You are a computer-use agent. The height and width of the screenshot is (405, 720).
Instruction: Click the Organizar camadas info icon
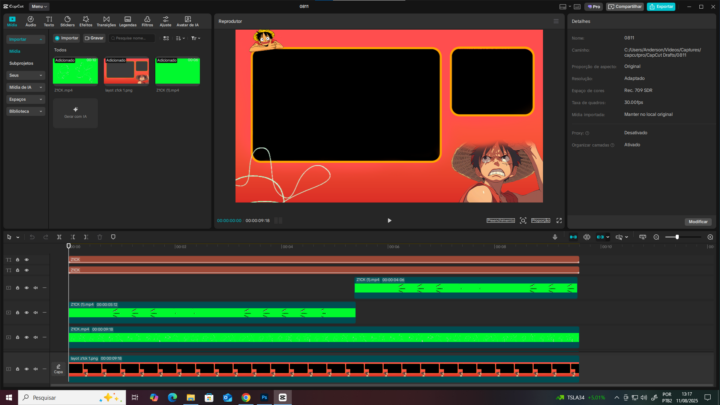[612, 145]
